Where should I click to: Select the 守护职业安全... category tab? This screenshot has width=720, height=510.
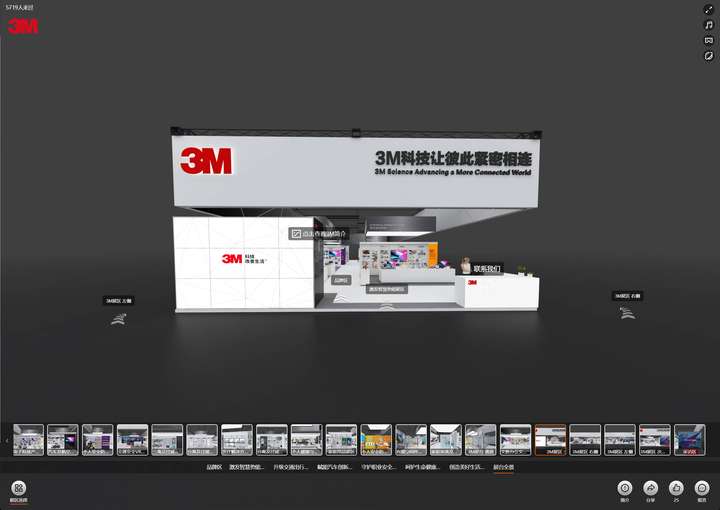[378, 467]
